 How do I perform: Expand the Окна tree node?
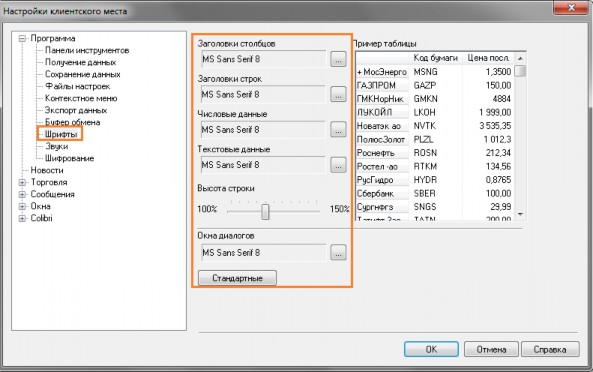pos(22,206)
